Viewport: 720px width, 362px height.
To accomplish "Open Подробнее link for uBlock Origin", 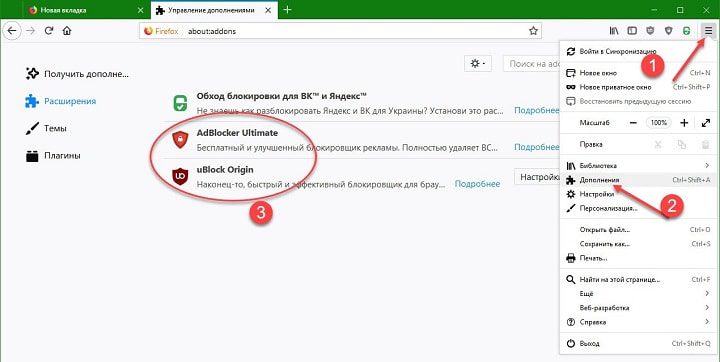I will click(x=477, y=184).
